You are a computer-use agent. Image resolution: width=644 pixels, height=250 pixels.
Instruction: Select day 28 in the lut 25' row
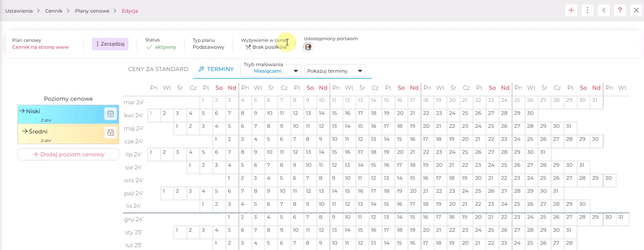[x=570, y=245]
